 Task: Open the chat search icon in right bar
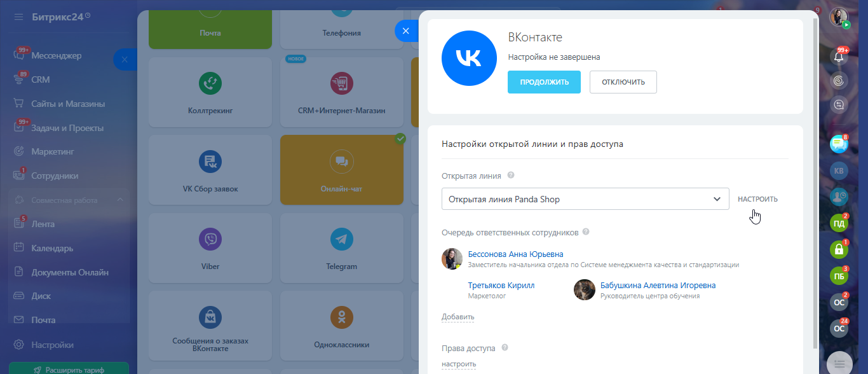tap(839, 104)
